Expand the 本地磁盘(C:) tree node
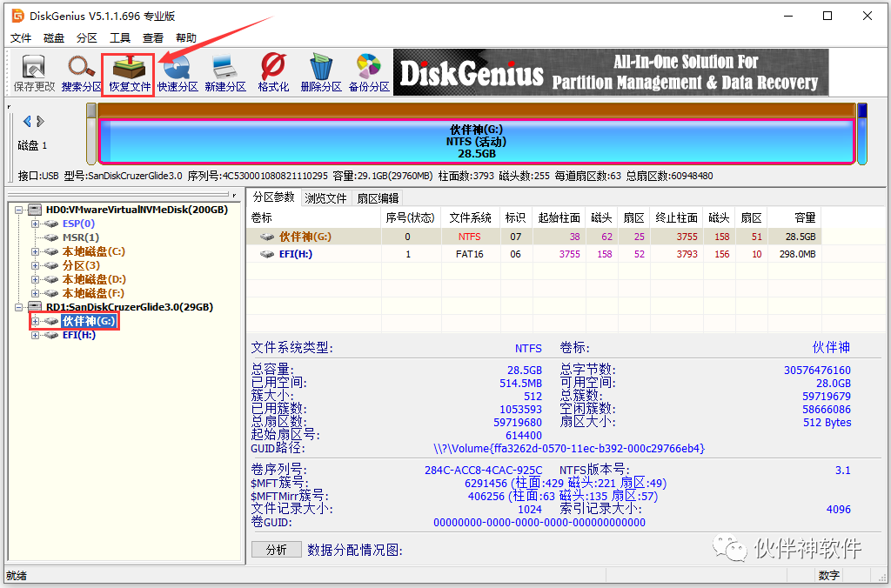Screen dimensions: 891x588 tap(35, 251)
